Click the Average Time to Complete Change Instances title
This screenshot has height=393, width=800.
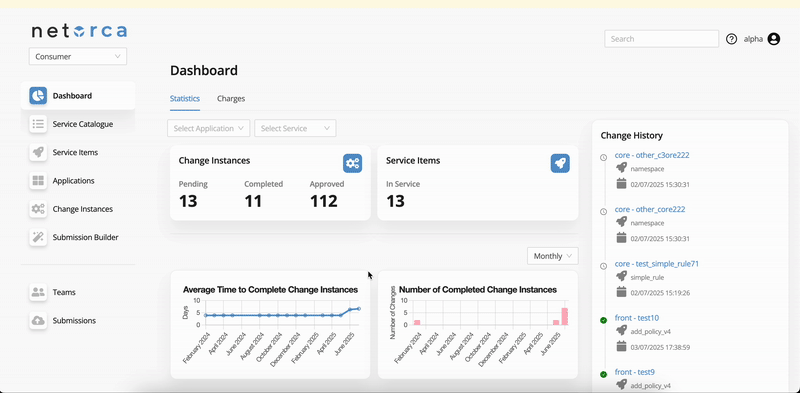point(270,289)
